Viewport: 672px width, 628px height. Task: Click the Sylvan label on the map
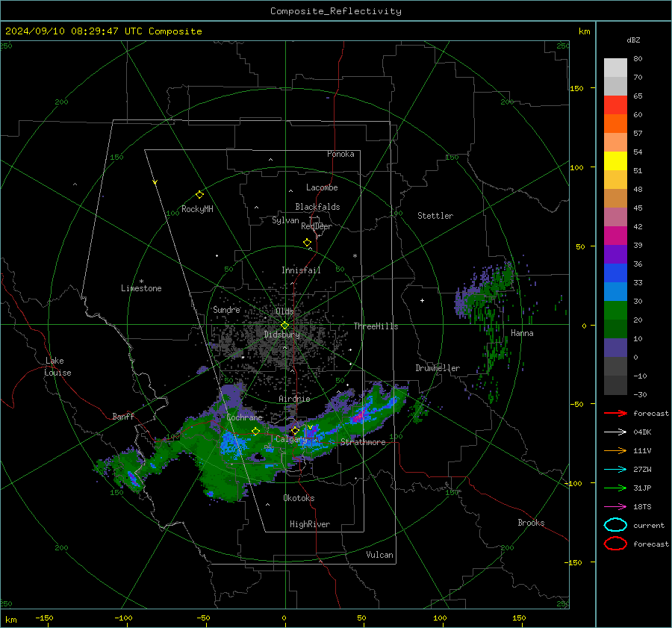click(x=285, y=220)
